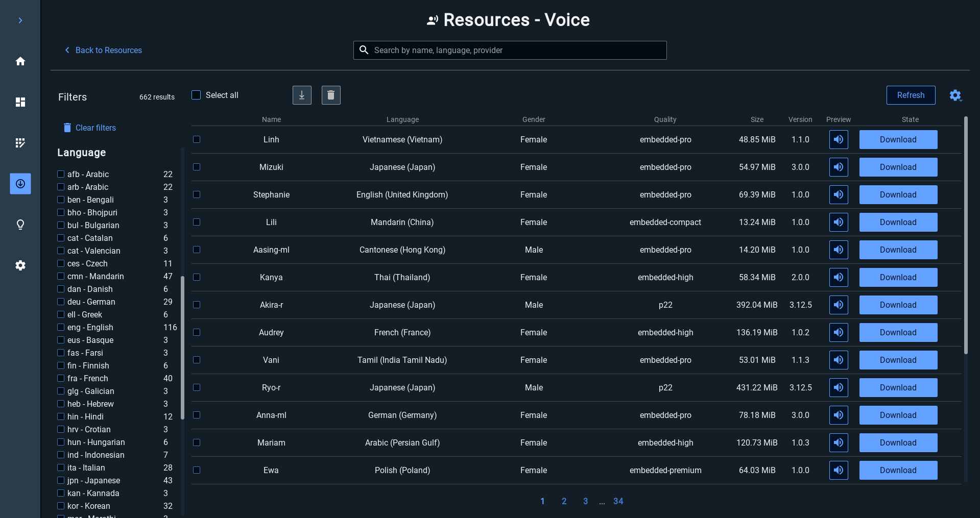
Task: Sort by the Language column header
Action: tap(402, 119)
